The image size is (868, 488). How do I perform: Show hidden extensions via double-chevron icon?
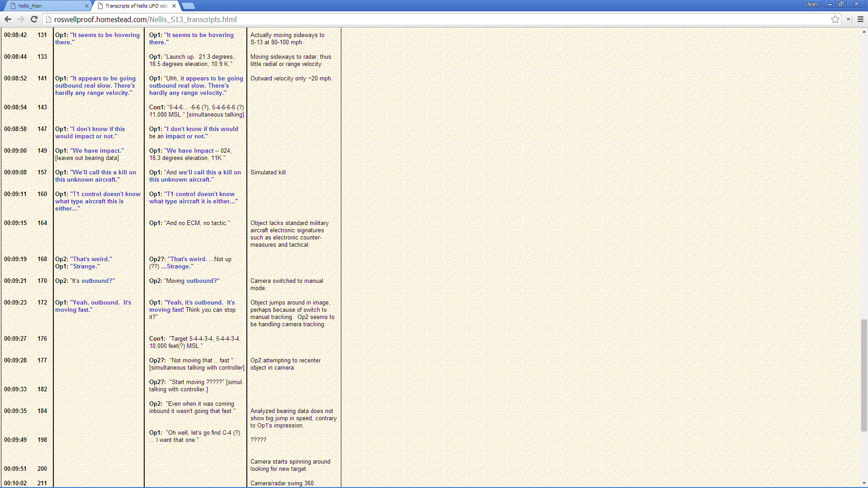coord(848,19)
